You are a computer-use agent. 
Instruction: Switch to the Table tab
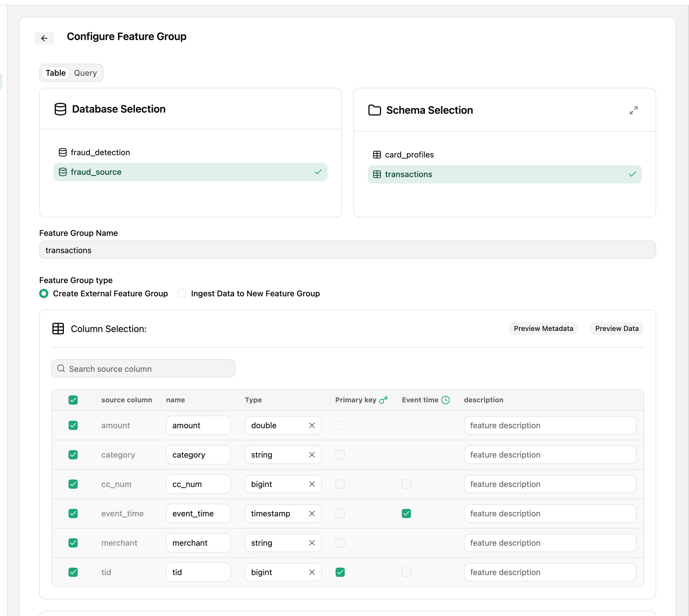tap(56, 73)
